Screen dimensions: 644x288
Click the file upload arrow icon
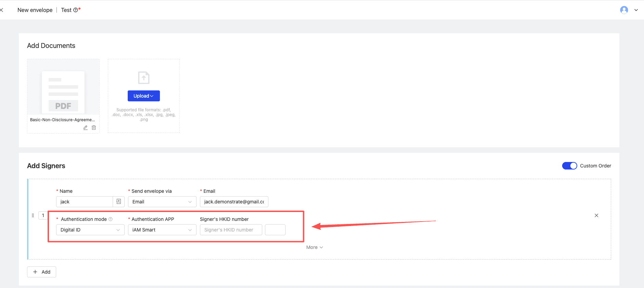click(x=144, y=77)
